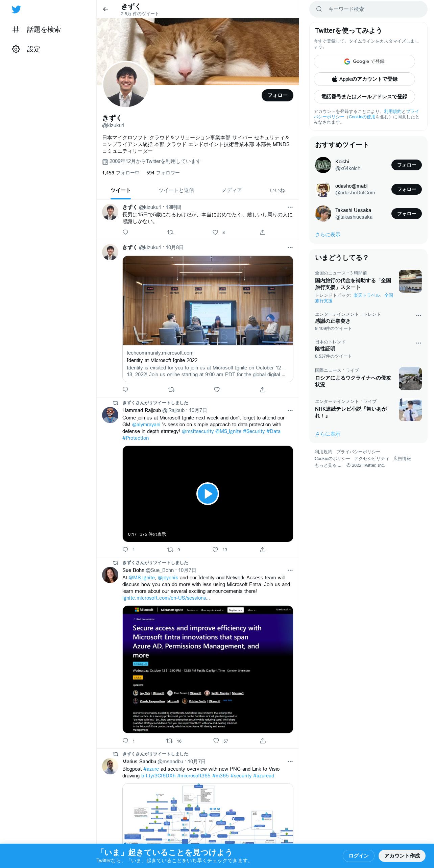
Task: Select the ツイート tab
Action: 120,190
